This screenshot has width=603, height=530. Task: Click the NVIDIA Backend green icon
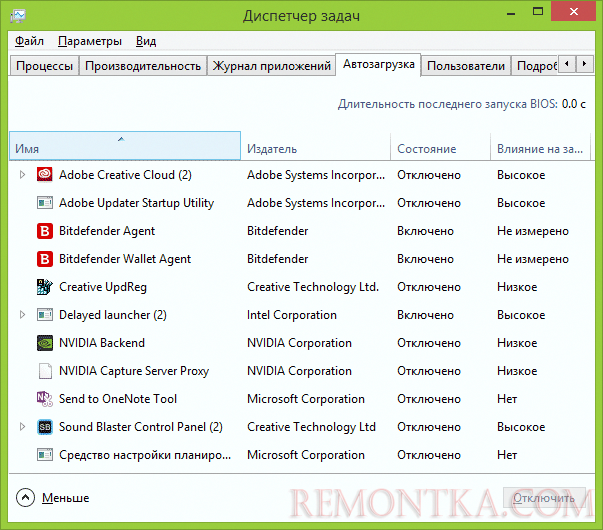coord(45,343)
